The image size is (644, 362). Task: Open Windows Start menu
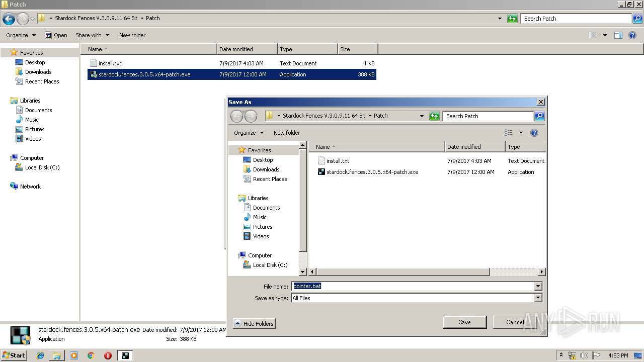tap(14, 355)
